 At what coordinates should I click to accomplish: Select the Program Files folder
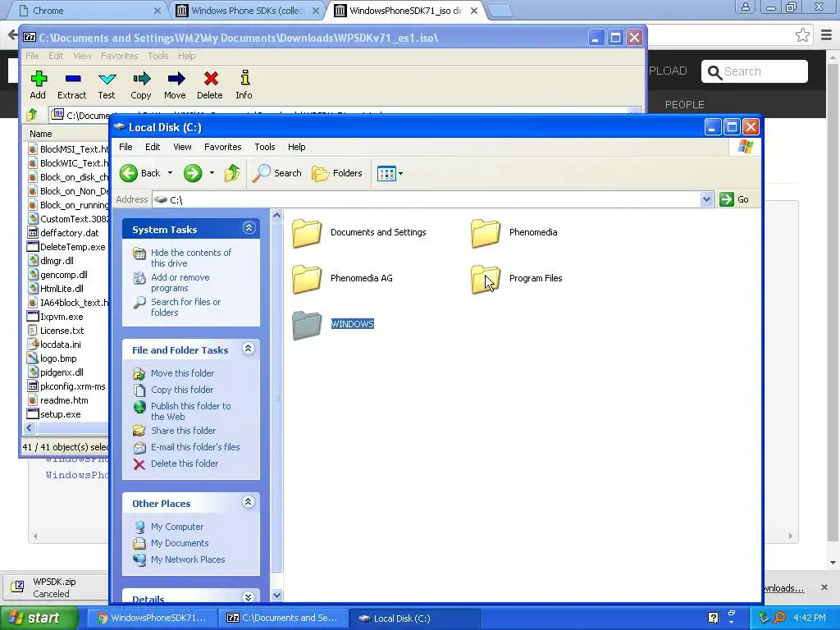517,279
